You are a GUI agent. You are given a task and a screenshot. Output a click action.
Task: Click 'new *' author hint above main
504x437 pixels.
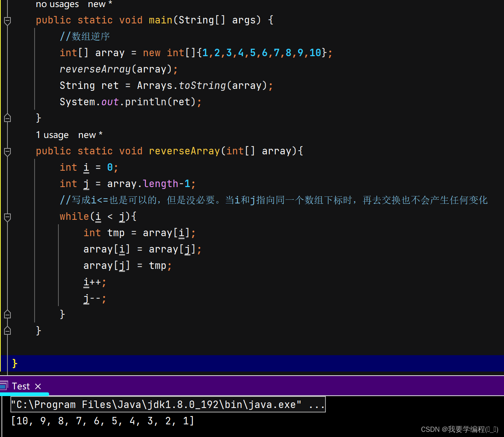100,4
